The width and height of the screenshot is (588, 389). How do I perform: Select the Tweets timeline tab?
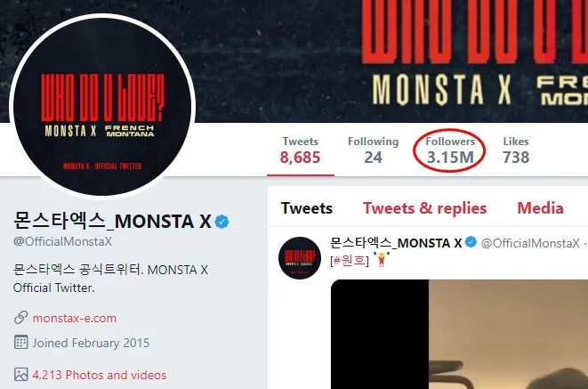point(307,208)
